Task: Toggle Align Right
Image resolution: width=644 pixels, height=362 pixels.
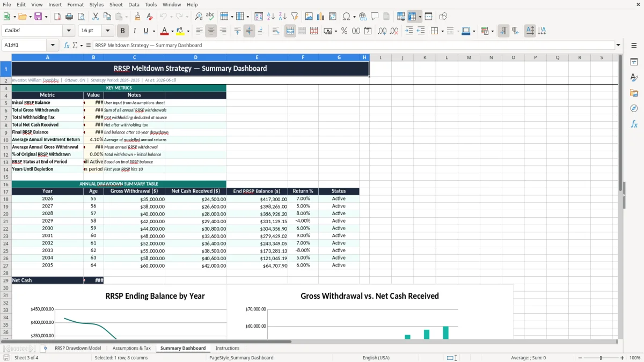Action: pos(223,31)
